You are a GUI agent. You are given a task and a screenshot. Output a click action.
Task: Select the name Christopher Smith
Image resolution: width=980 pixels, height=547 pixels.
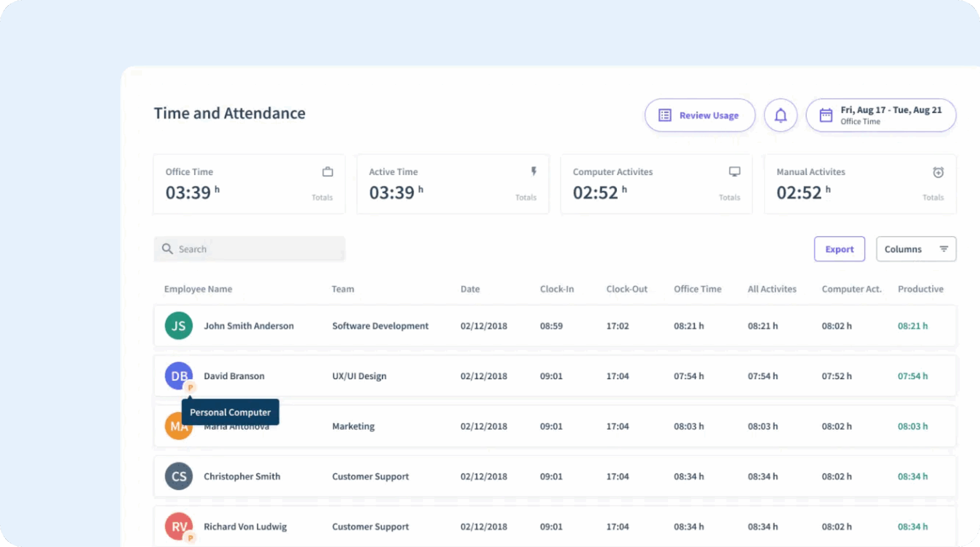click(x=242, y=476)
